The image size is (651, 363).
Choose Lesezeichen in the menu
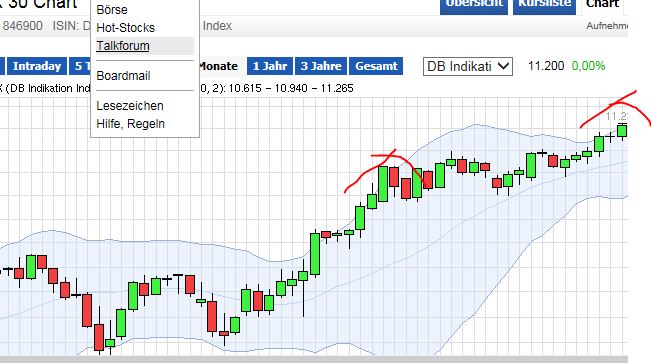click(130, 105)
